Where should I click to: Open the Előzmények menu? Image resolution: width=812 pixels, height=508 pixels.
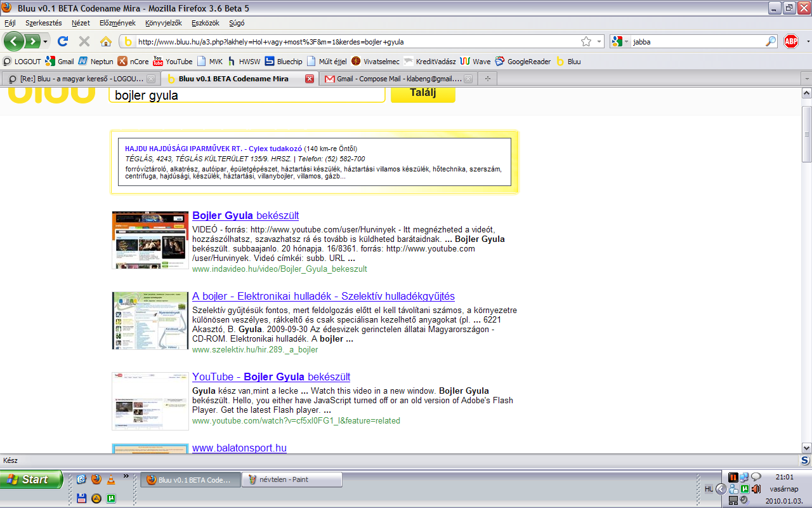117,23
